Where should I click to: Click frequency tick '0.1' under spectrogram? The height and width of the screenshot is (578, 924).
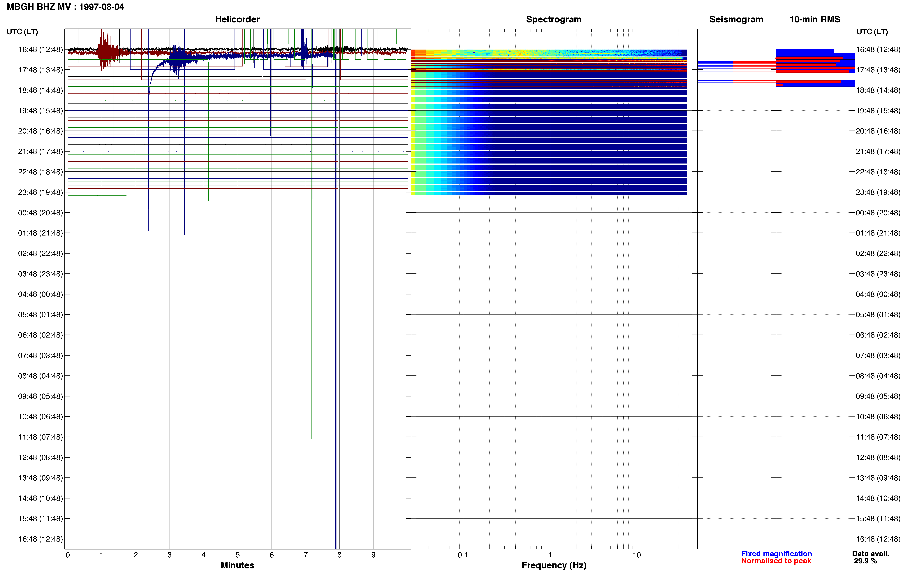pos(463,555)
